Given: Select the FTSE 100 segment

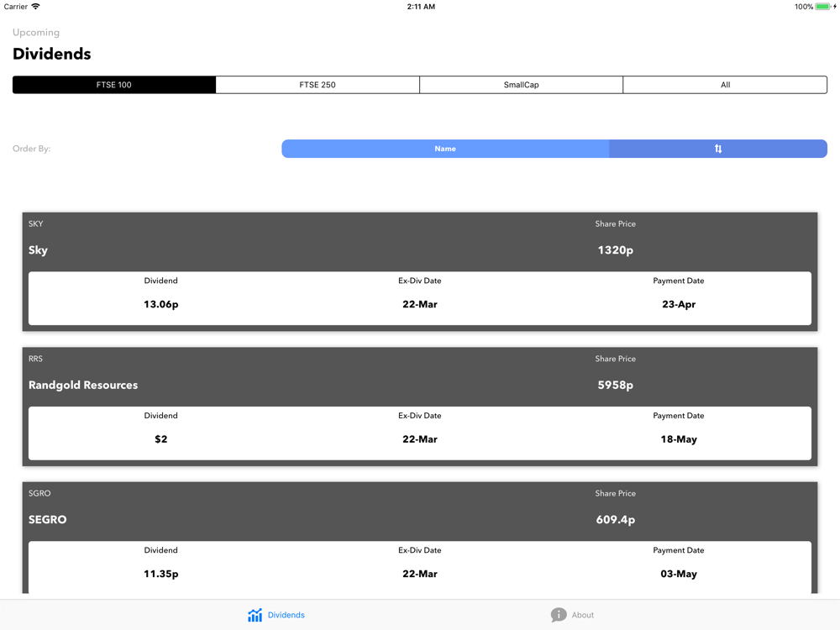Looking at the screenshot, I should [x=114, y=85].
